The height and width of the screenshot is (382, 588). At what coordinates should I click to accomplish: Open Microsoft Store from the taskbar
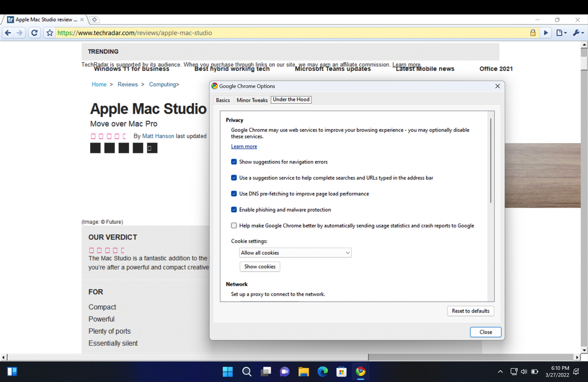click(x=341, y=371)
